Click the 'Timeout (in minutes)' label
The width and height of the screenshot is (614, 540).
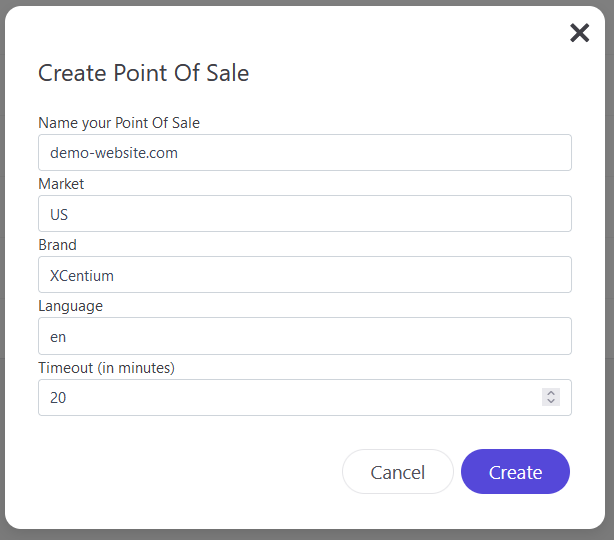tap(107, 368)
